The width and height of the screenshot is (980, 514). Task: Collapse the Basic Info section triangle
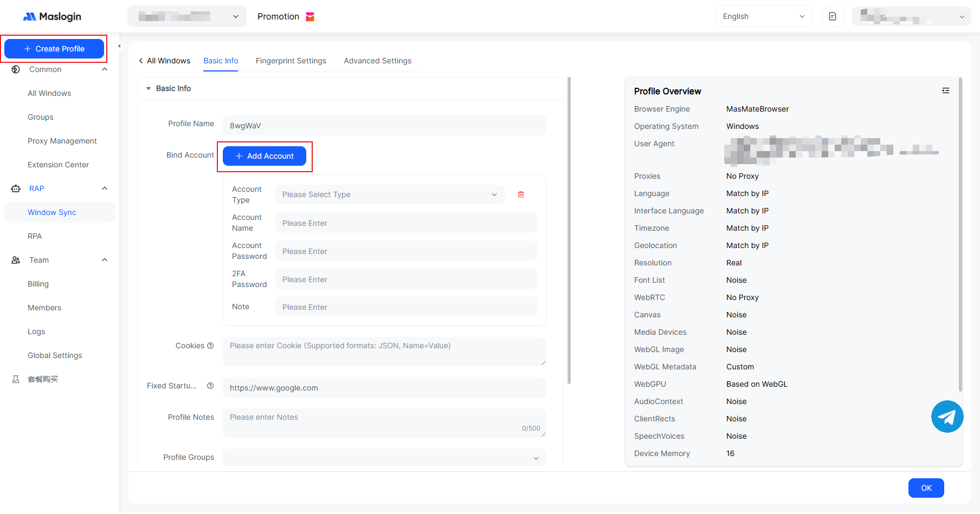[x=149, y=89]
